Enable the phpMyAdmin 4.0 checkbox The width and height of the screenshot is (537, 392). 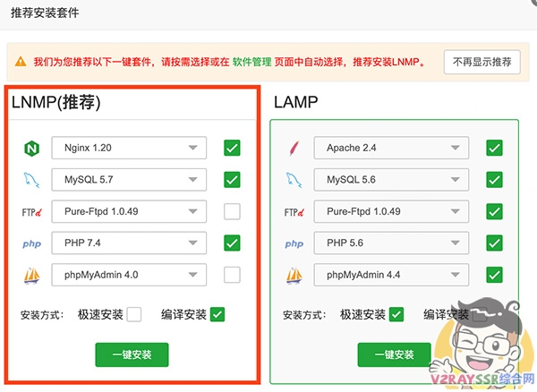(232, 275)
